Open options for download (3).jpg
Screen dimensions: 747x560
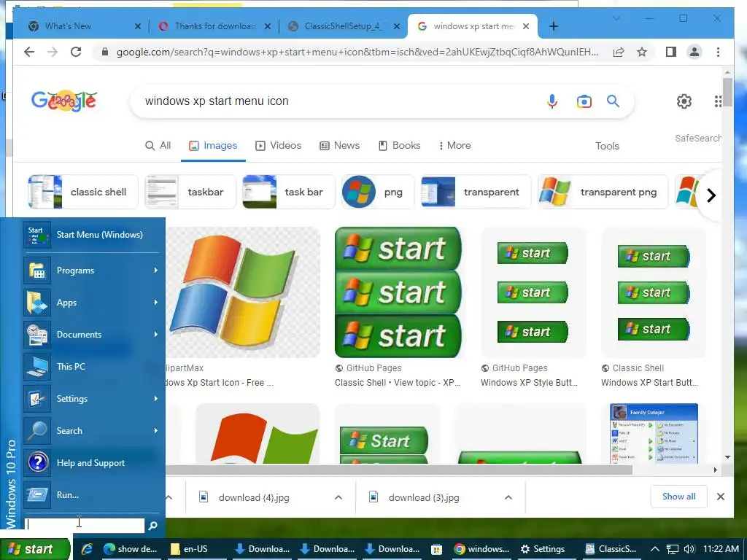coord(508,497)
